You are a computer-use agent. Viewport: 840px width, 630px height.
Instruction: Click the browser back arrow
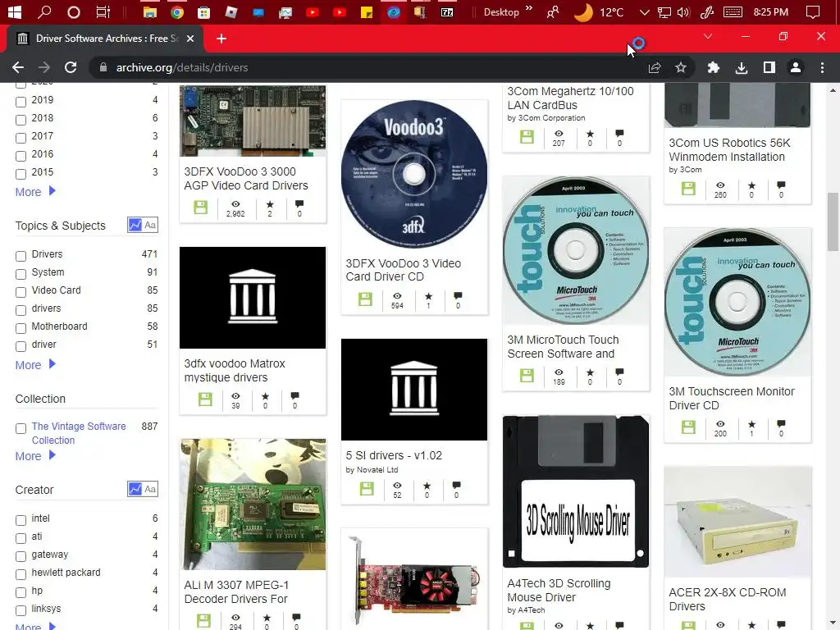tap(18, 67)
